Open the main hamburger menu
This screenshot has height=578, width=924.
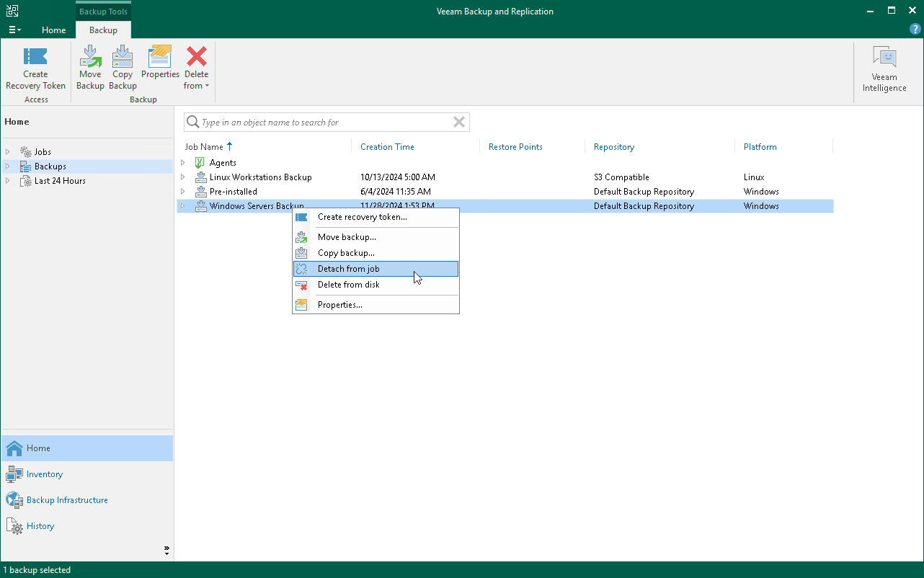point(14,30)
